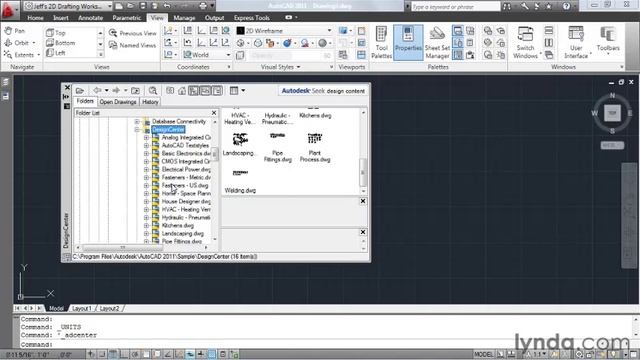Click the DesignCenter Search icon
640x360 pixels.
[x=153, y=91]
